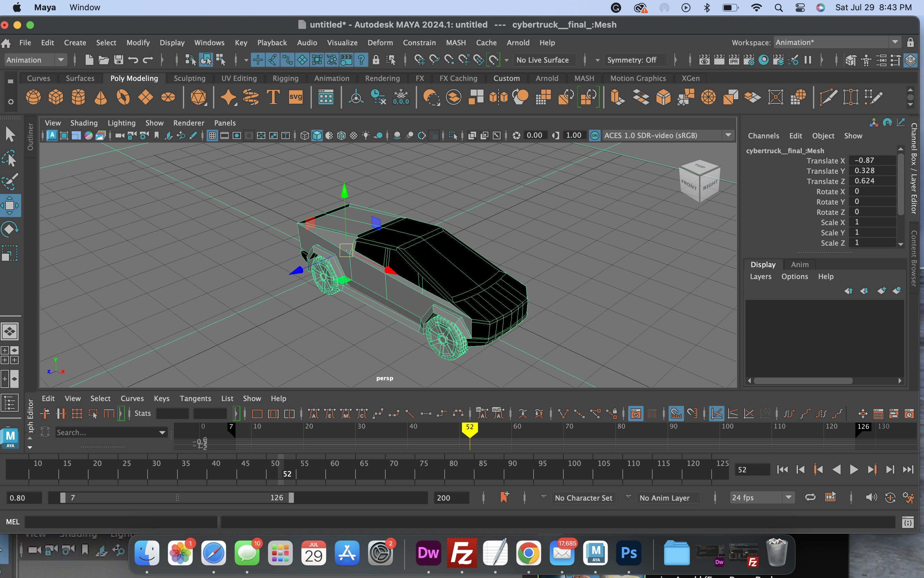Screen dimensions: 924x578
Task: Click Go to start of playback range
Action: [x=782, y=469]
